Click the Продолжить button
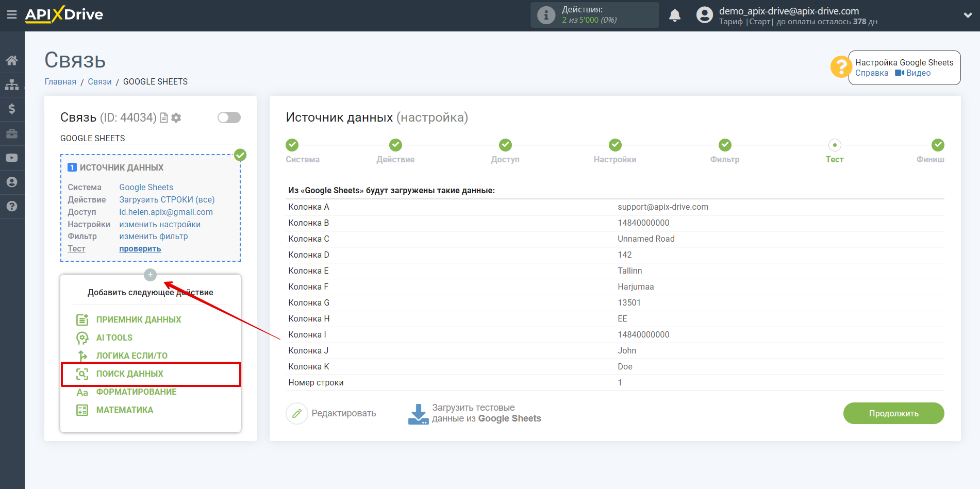 [x=893, y=413]
